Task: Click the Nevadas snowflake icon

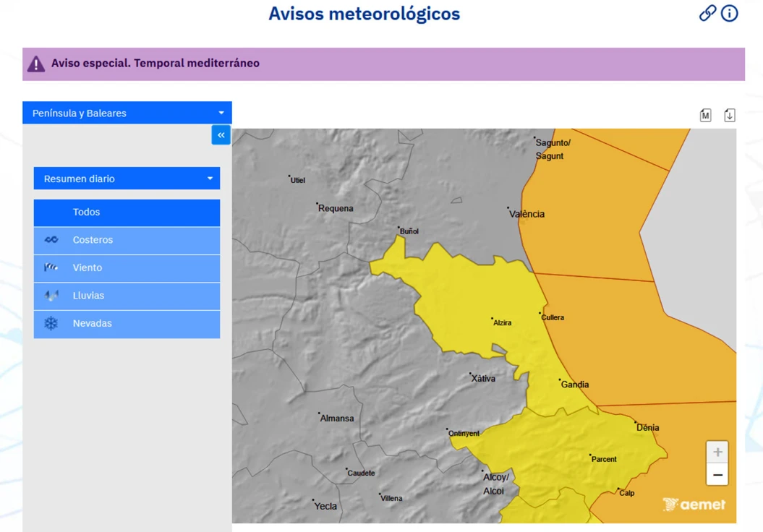Action: click(51, 324)
